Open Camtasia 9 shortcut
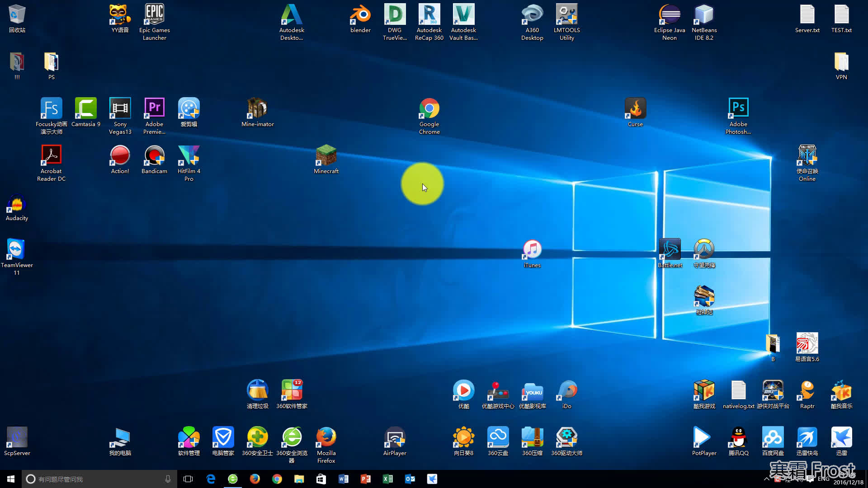The height and width of the screenshot is (488, 868). point(85,113)
